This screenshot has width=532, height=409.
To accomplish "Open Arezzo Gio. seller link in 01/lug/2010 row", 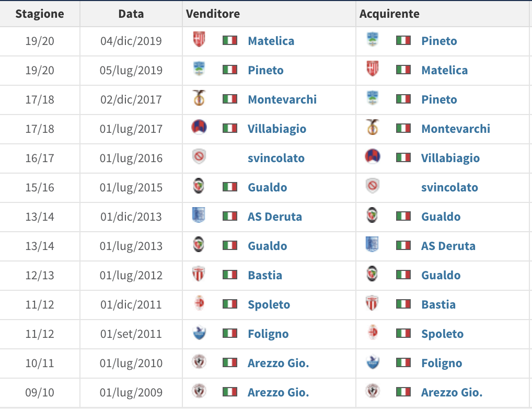I will tap(278, 363).
